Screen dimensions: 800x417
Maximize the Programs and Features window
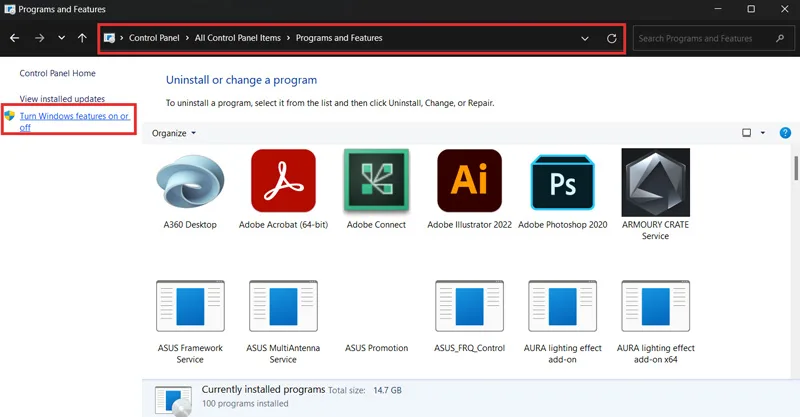[751, 9]
